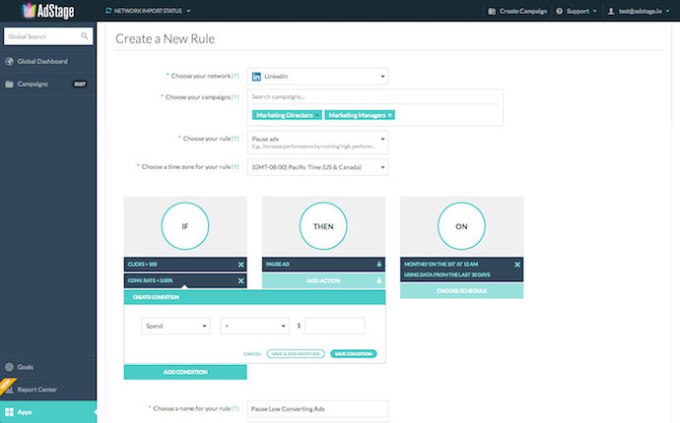
Task: Click the network import sync icon
Action: click(108, 11)
